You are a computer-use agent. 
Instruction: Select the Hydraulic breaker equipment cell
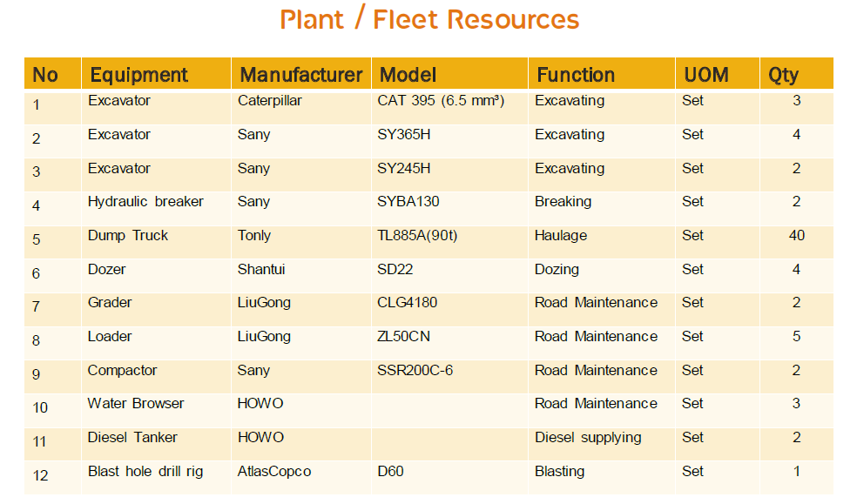pyautogui.click(x=156, y=209)
